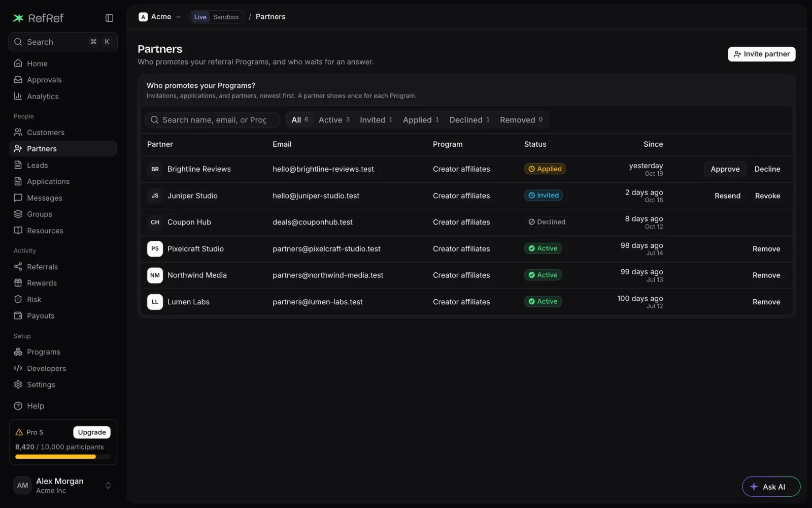812x508 pixels.
Task: Approve Brightline Reviews application
Action: pyautogui.click(x=725, y=169)
